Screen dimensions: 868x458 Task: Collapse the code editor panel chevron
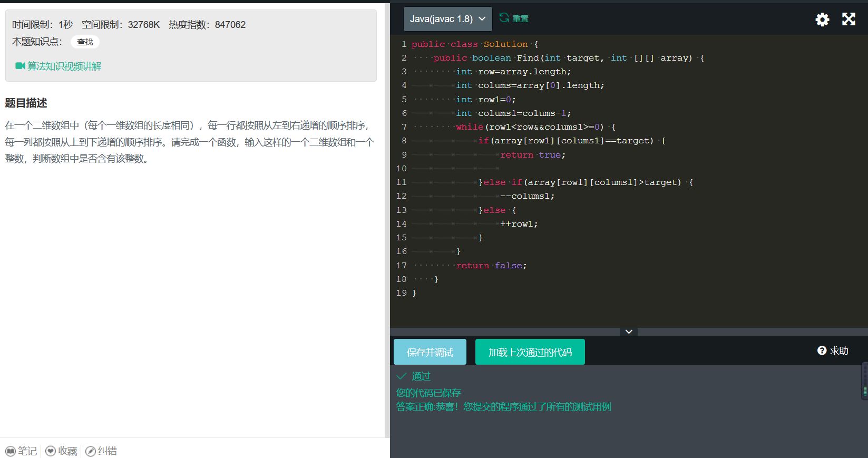[629, 332]
